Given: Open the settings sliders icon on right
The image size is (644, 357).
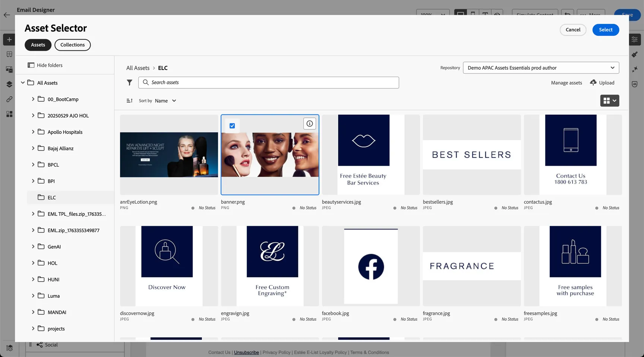Looking at the screenshot, I should tap(635, 40).
